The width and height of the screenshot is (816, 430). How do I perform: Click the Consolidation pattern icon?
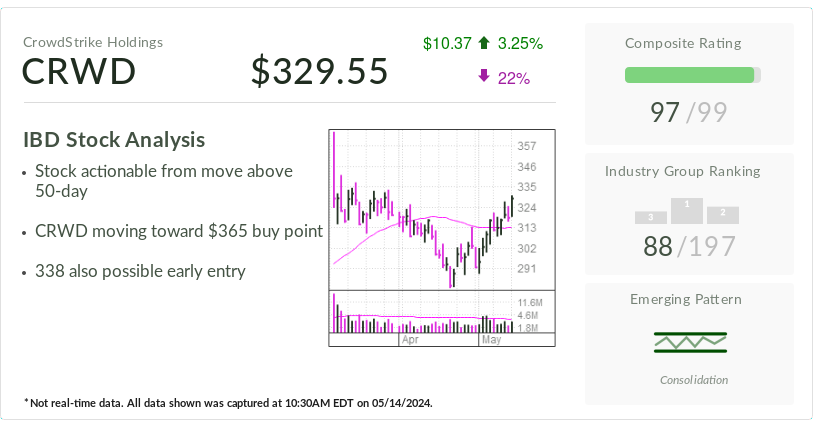[690, 342]
